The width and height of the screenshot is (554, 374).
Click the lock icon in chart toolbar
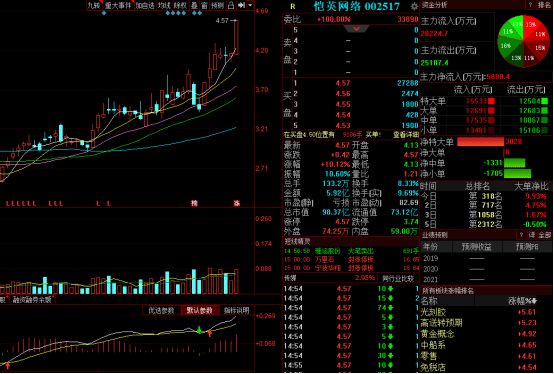[x=231, y=5]
